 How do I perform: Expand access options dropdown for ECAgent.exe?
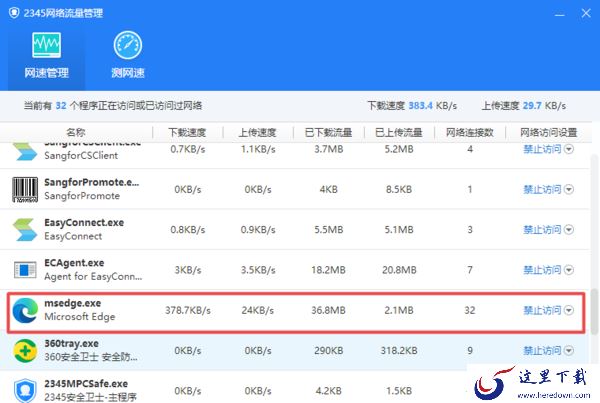569,270
